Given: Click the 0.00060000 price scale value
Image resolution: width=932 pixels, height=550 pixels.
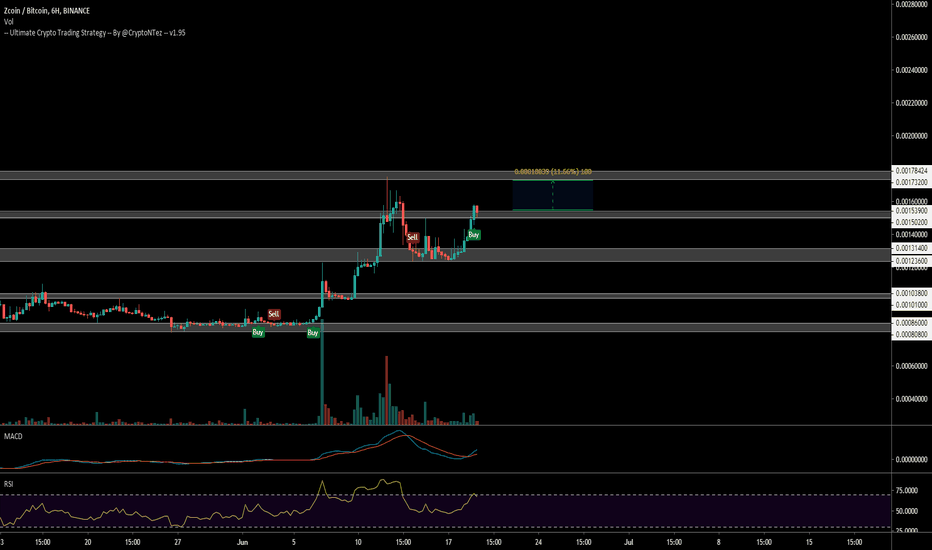Looking at the screenshot, I should point(911,366).
